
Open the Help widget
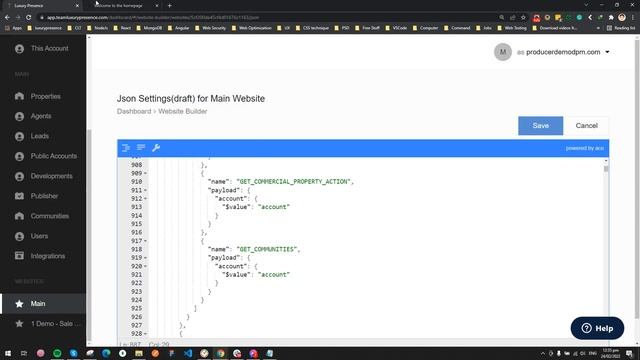pos(597,328)
